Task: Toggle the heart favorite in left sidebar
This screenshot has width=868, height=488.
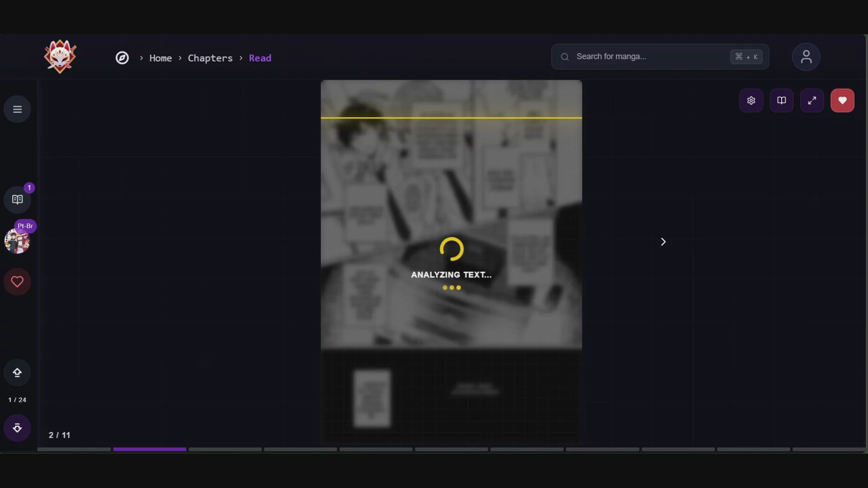Action: [x=17, y=282]
